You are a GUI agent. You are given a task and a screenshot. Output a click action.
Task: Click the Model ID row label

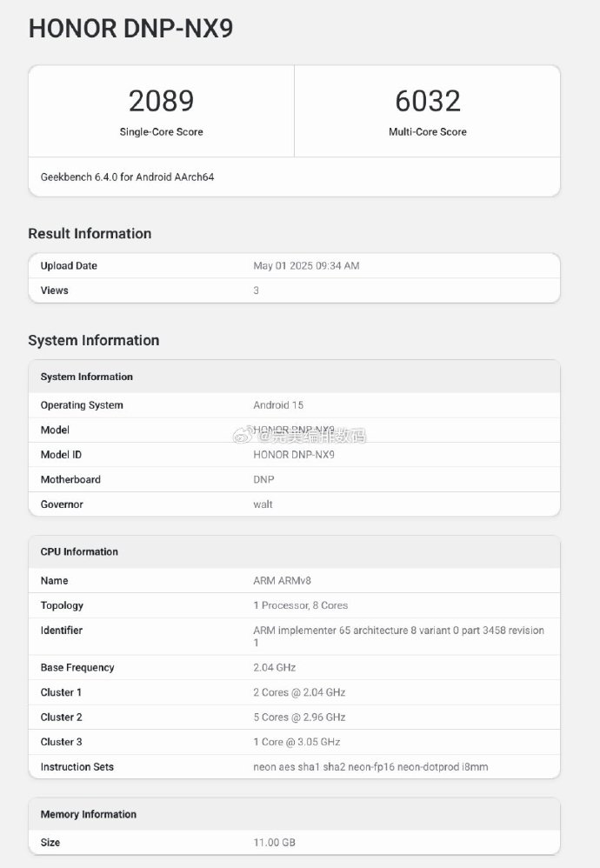(x=61, y=454)
